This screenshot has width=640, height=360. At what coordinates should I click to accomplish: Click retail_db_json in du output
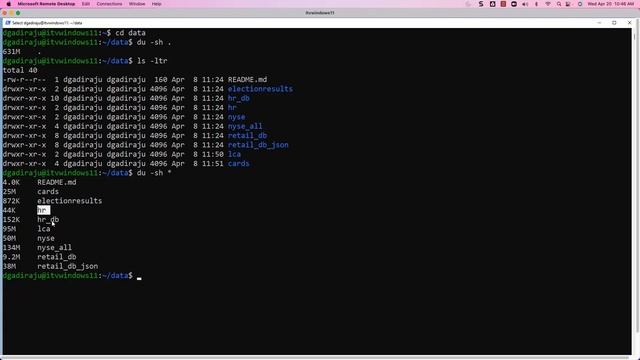[67, 267]
